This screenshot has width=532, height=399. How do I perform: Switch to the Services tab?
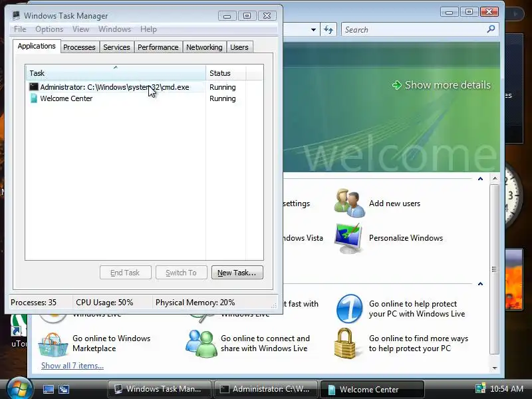[x=116, y=47]
